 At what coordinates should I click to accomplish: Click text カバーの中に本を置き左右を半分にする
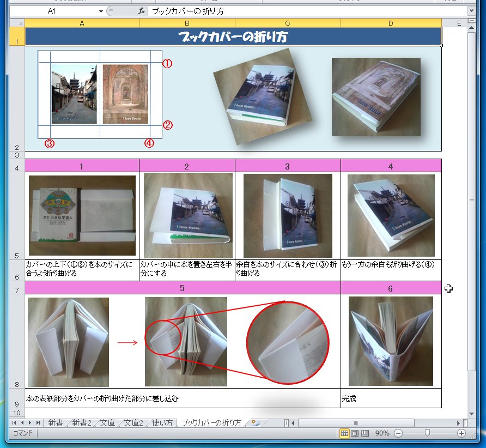186,269
